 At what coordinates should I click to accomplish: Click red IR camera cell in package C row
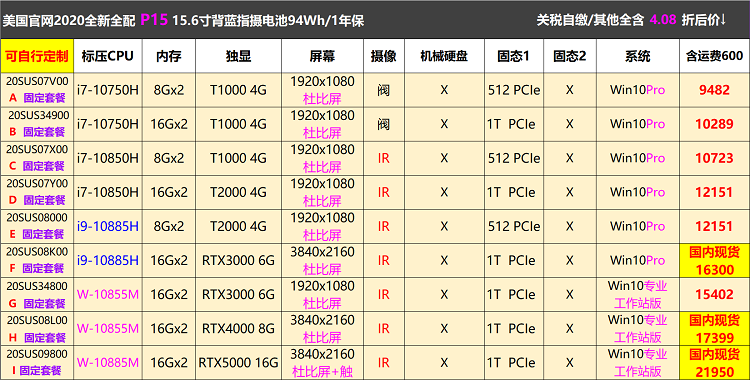point(384,158)
